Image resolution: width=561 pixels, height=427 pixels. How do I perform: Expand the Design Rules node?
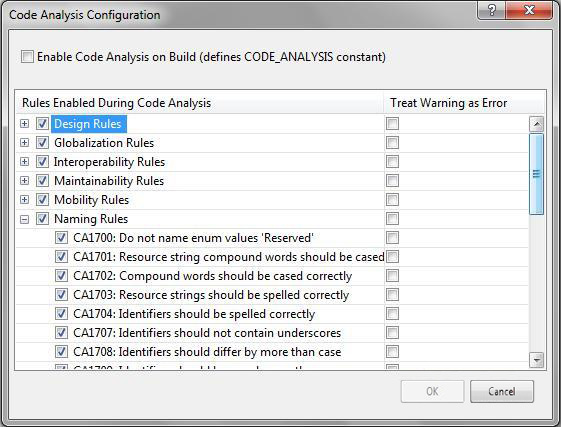point(24,123)
